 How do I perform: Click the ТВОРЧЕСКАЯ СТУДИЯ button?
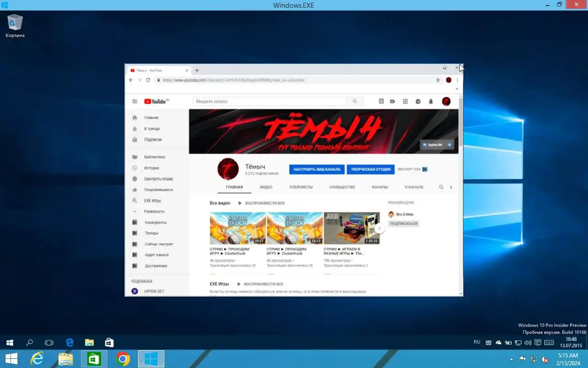pos(371,169)
